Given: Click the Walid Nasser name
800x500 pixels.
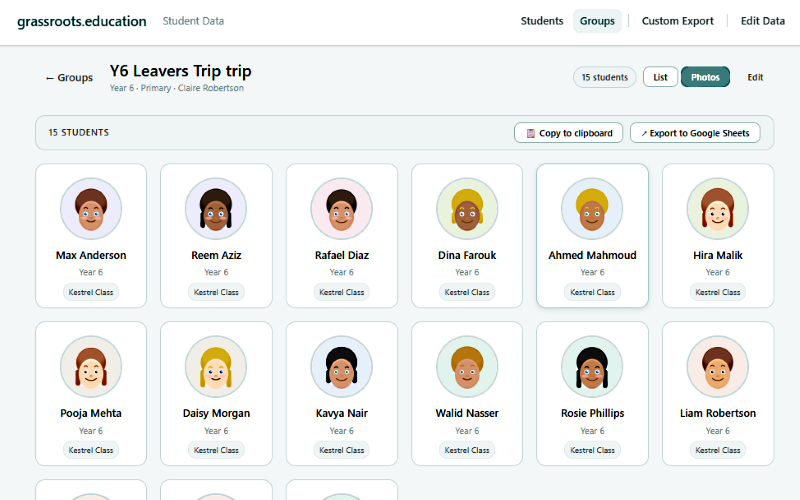Looking at the screenshot, I should point(467,413).
